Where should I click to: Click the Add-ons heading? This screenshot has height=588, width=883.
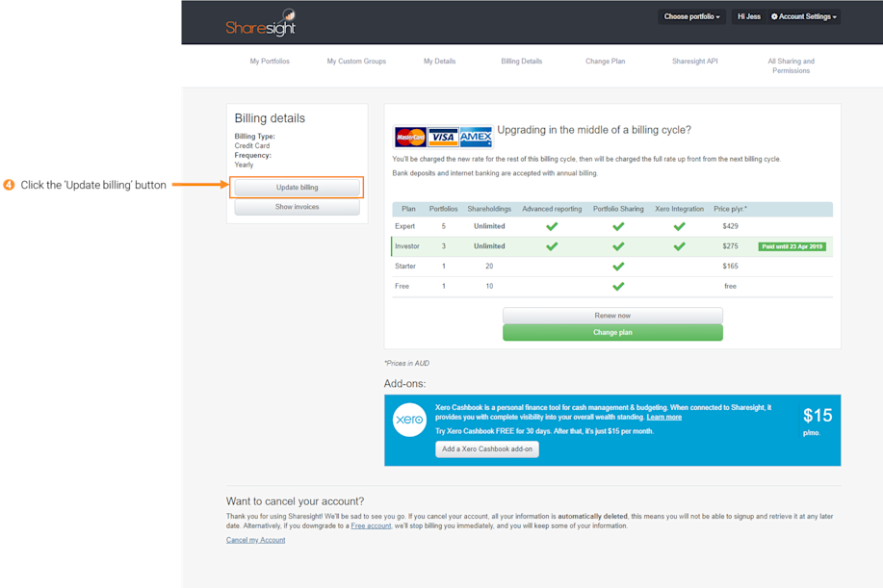coord(404,384)
